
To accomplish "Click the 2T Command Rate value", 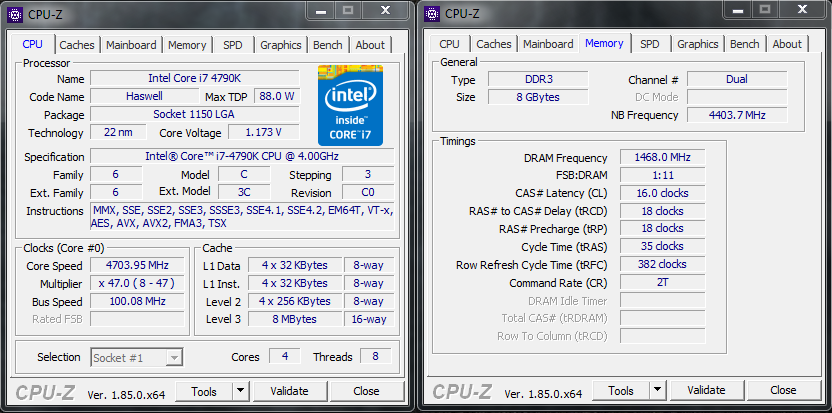I will tap(662, 282).
